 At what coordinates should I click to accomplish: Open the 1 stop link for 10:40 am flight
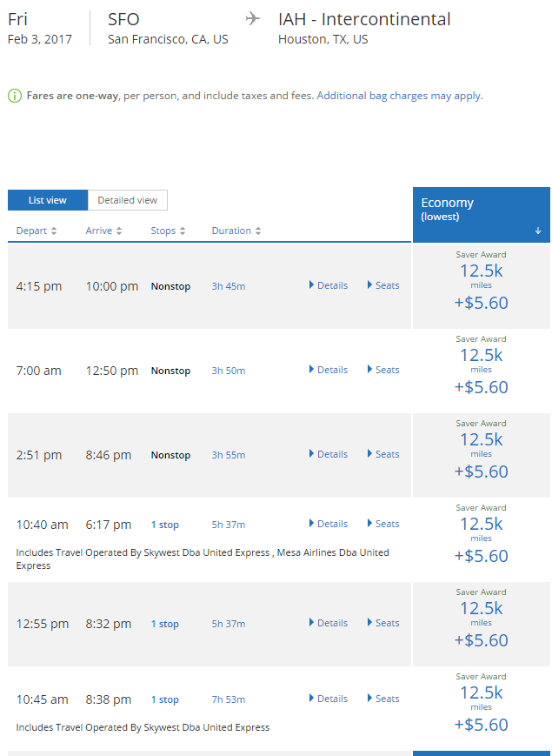click(x=165, y=525)
